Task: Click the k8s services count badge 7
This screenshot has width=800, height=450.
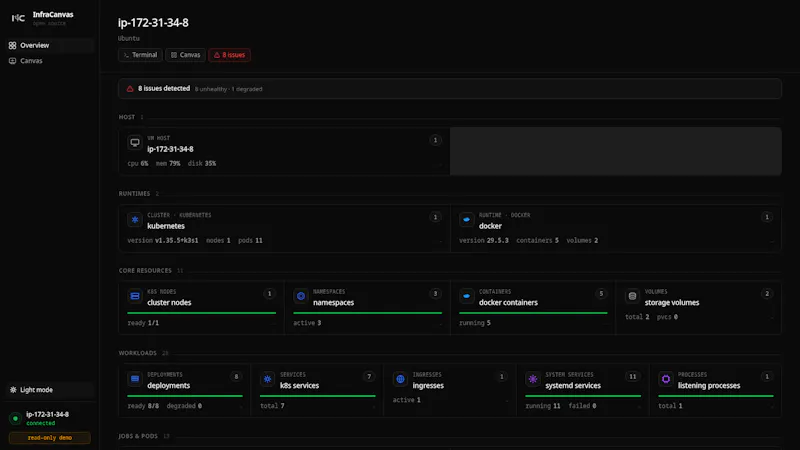Action: point(369,377)
